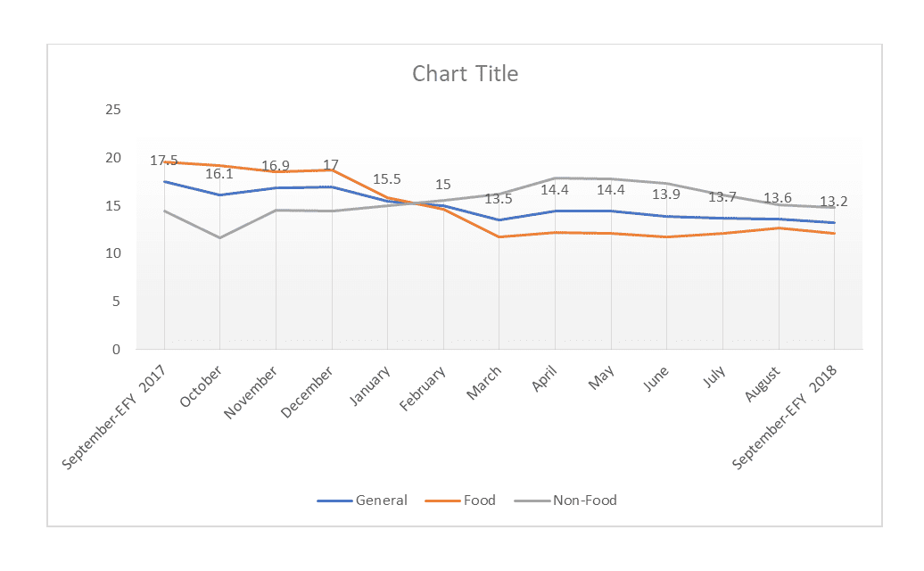Click the 13.2 data label

click(834, 202)
